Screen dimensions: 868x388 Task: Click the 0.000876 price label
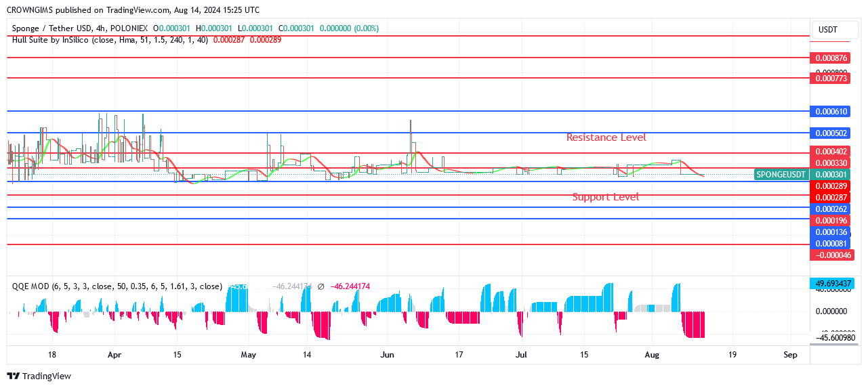coord(831,58)
